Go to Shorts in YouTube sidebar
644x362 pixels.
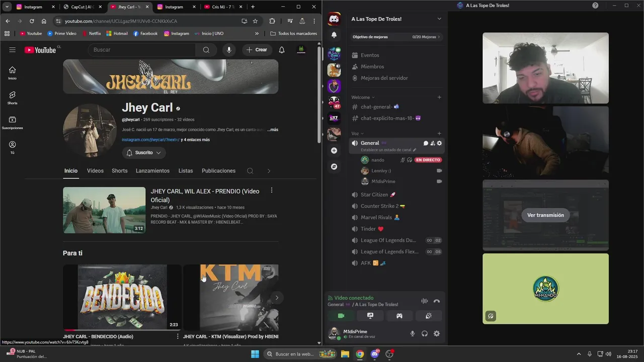click(12, 98)
